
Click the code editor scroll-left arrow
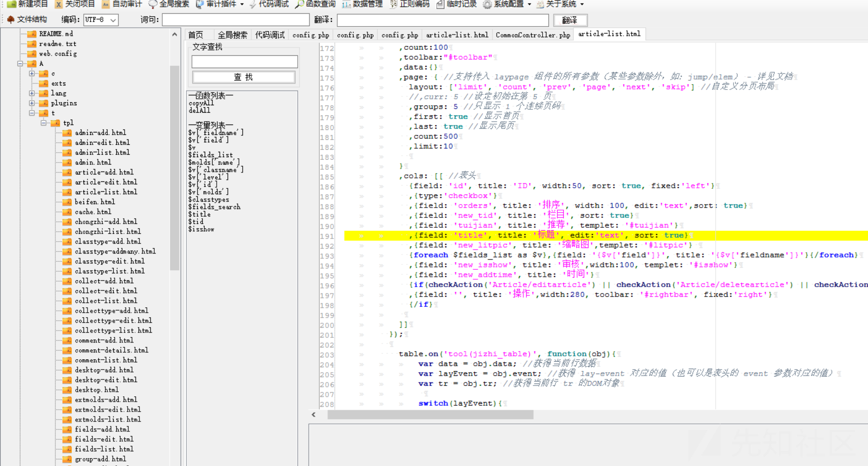click(x=314, y=415)
